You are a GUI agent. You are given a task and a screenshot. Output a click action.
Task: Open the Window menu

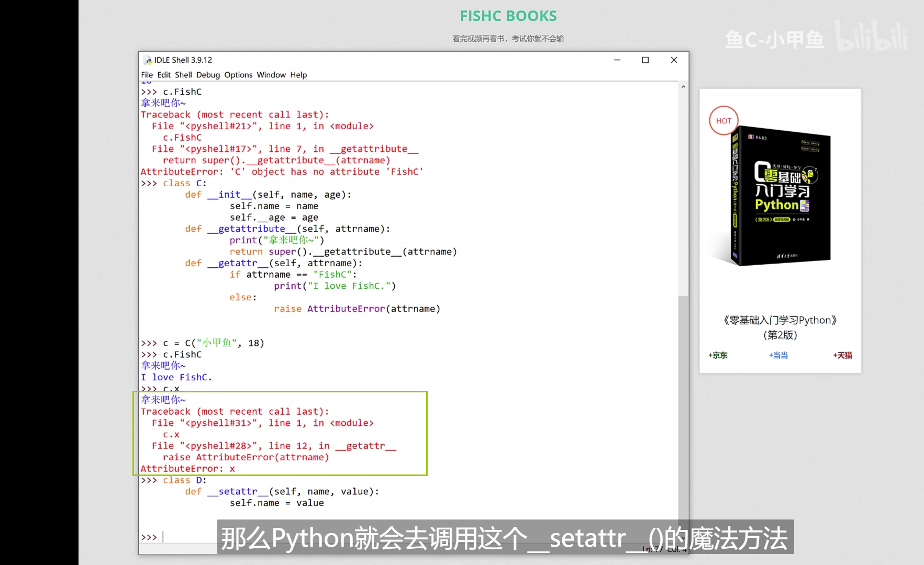(271, 75)
